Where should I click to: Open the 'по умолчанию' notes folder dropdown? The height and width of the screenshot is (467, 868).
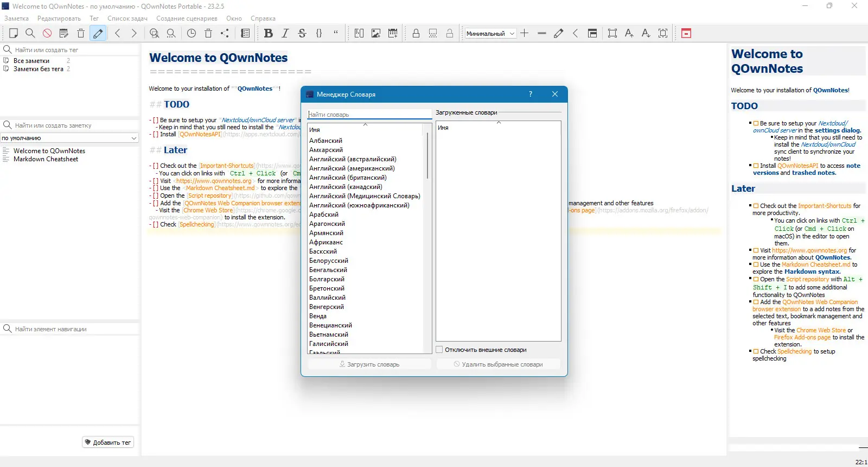69,138
